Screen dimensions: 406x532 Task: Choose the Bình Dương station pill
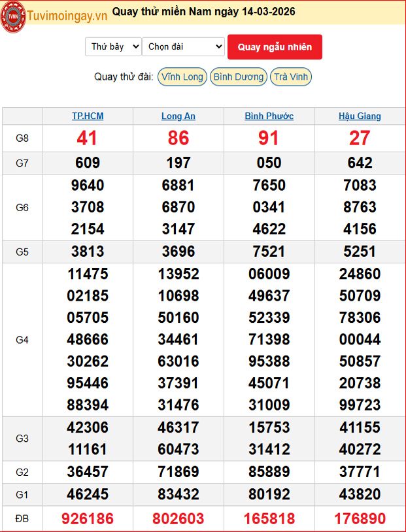click(239, 77)
